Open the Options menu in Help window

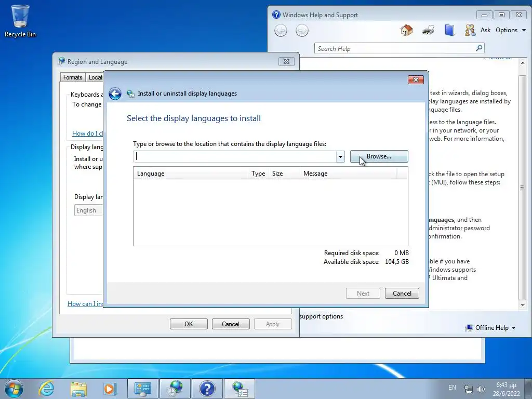pyautogui.click(x=510, y=30)
